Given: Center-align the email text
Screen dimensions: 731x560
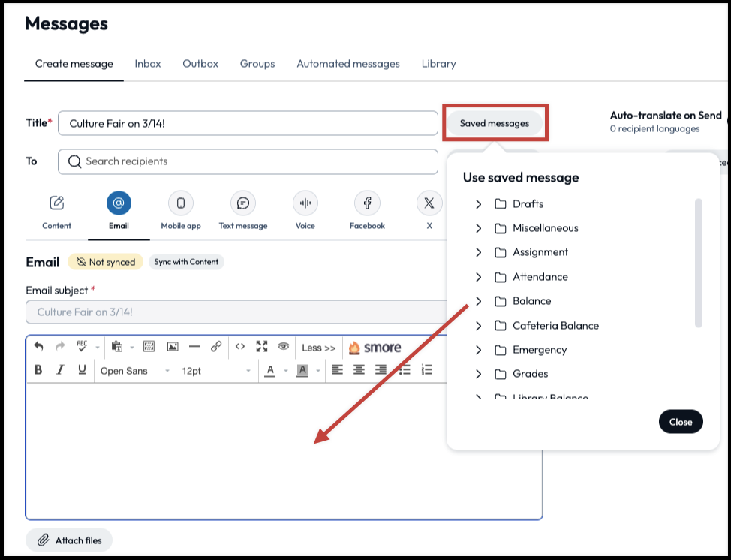Looking at the screenshot, I should (359, 370).
